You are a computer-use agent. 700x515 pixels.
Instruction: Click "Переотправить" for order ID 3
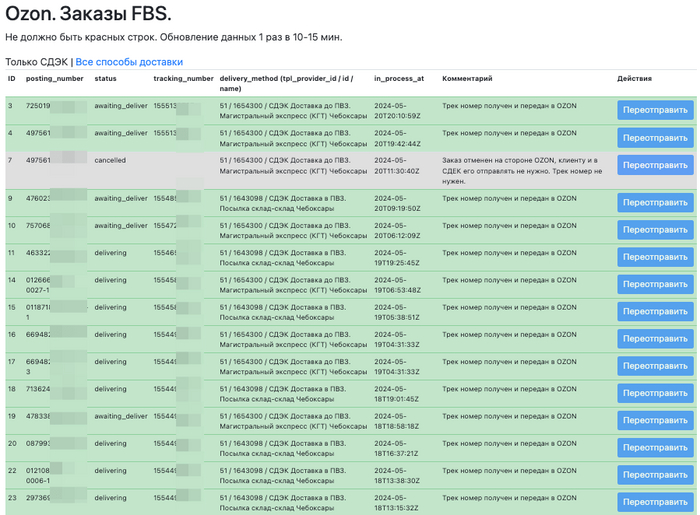(x=654, y=110)
